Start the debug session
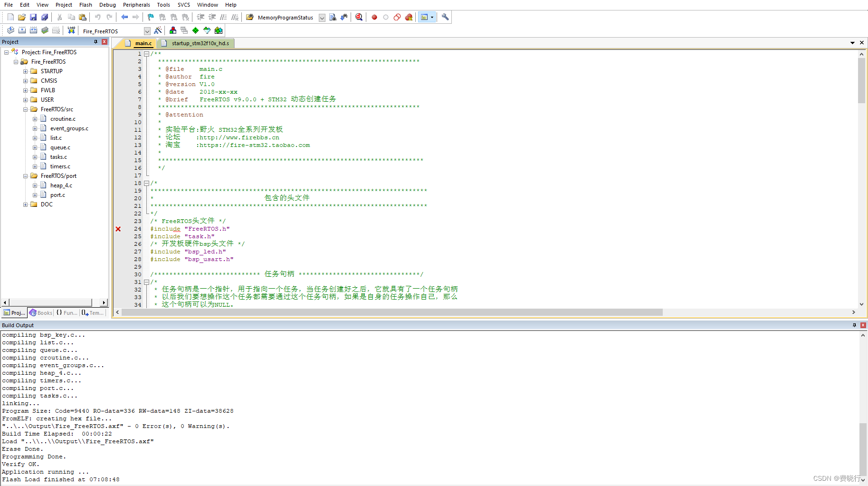This screenshot has height=486, width=868. point(359,17)
